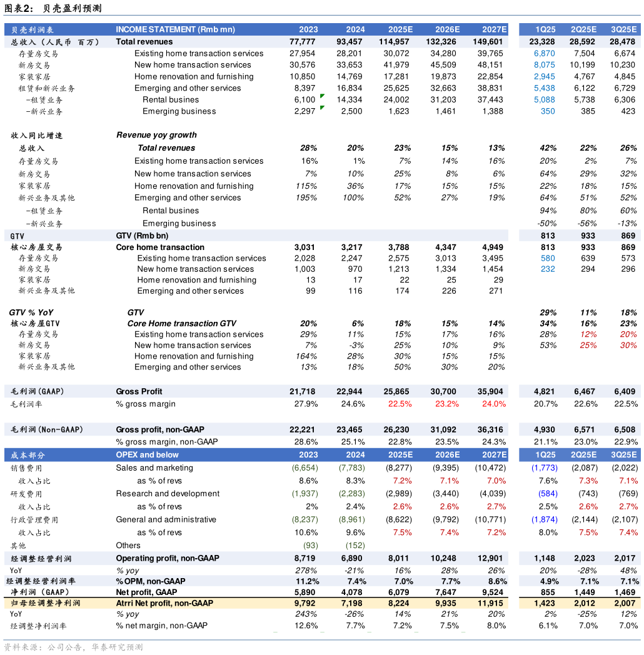Click the OPEX and below header cell
Screen dimensions: 644x655
pos(147,455)
